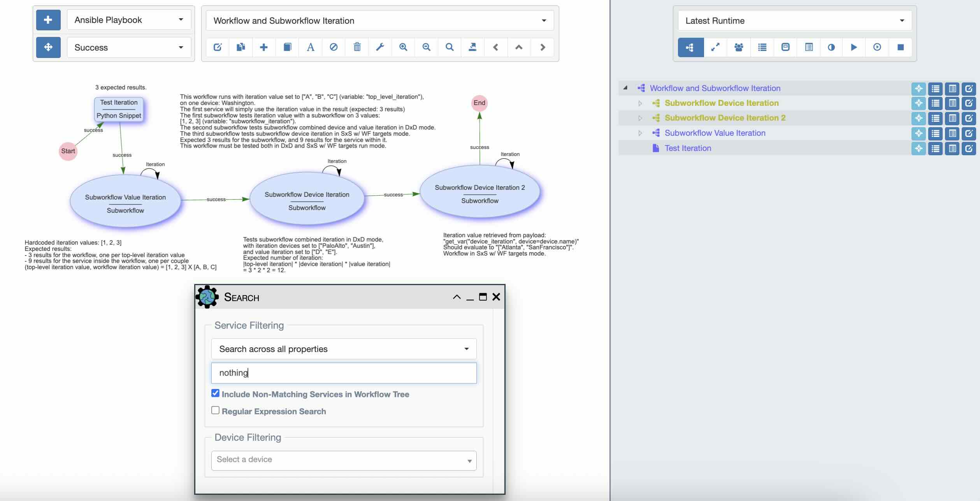Click the logs list button on the Test Iteration row
Viewport: 980px width, 501px height.
coord(935,148)
